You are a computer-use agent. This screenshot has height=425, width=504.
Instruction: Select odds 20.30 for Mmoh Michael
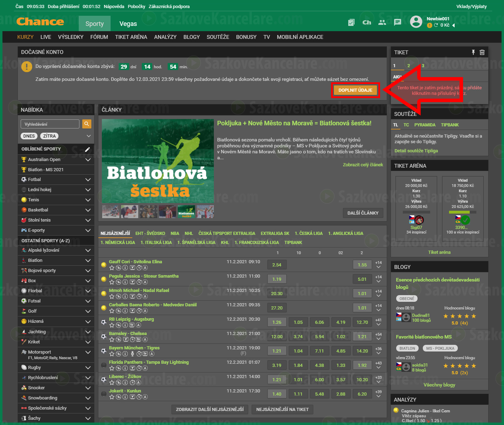tap(277, 294)
